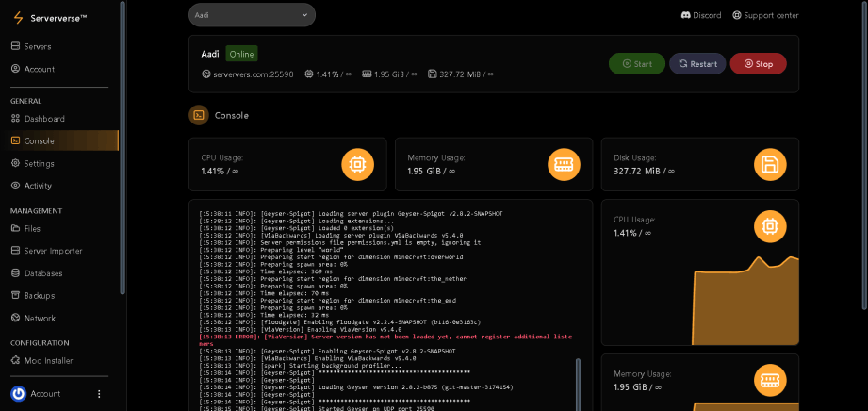868x411 pixels.
Task: Click the Mod Installer puzzle icon
Action: coord(15,361)
